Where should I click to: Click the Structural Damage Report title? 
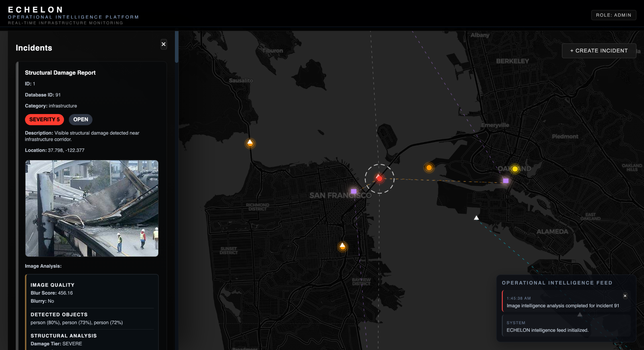(x=60, y=73)
